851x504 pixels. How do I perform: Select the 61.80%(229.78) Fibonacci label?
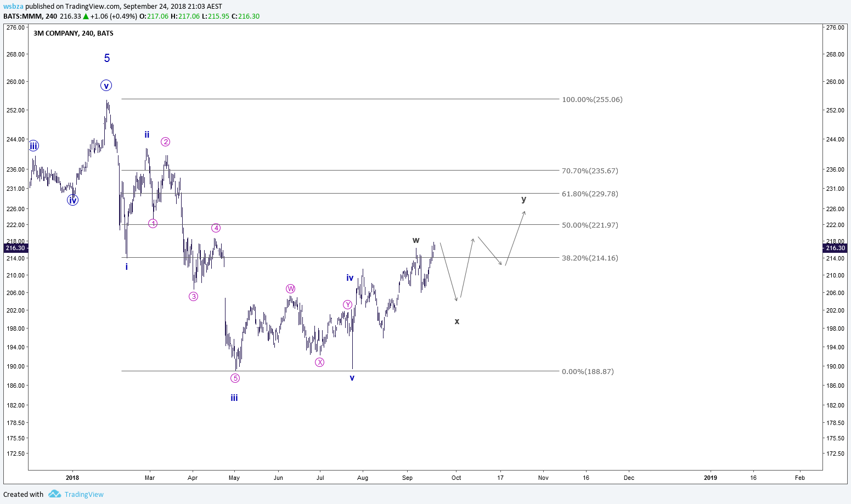(590, 194)
